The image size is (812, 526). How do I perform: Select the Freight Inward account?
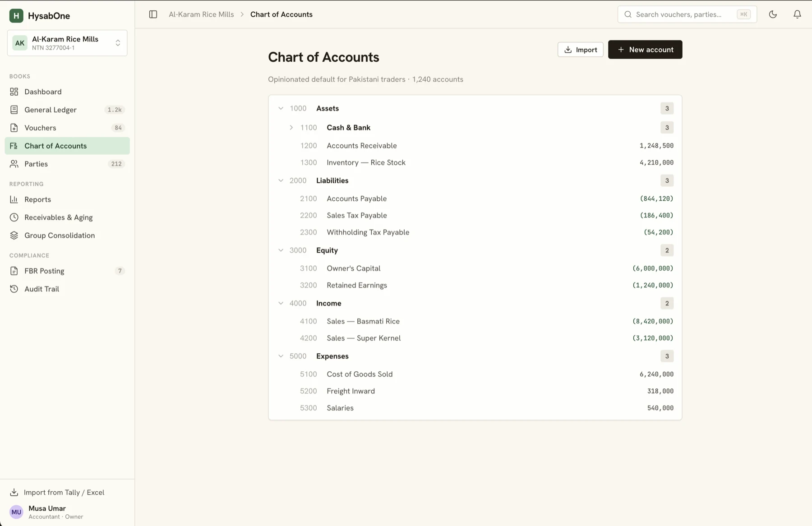pyautogui.click(x=475, y=391)
